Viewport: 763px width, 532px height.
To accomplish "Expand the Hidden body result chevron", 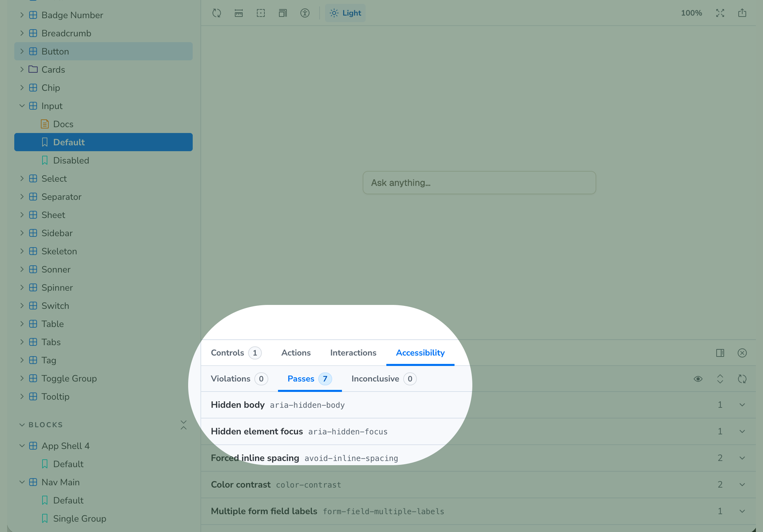I will point(742,405).
